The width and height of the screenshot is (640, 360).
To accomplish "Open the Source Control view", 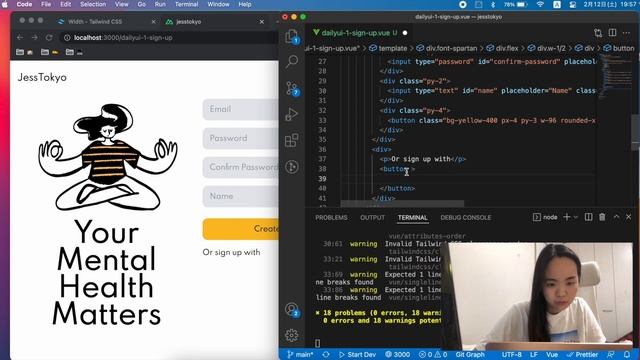I will (x=292, y=88).
